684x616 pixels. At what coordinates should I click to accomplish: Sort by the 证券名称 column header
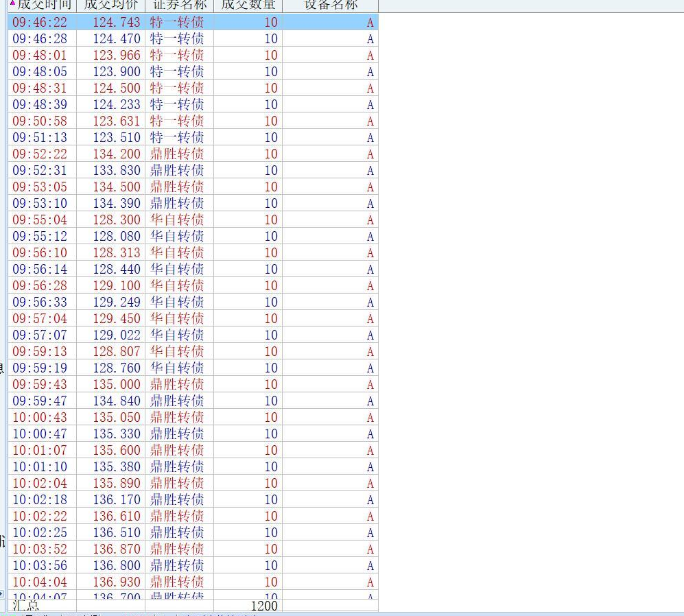point(180,5)
